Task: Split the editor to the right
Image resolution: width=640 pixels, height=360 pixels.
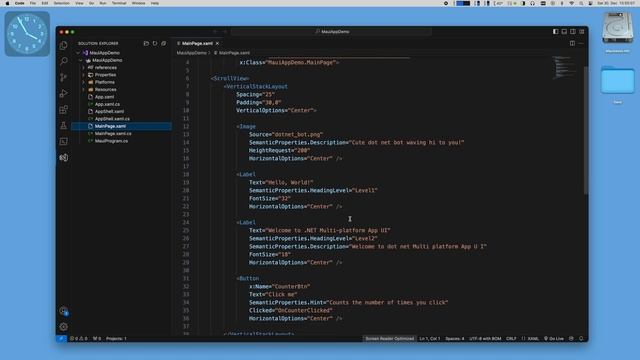Action: point(572,43)
